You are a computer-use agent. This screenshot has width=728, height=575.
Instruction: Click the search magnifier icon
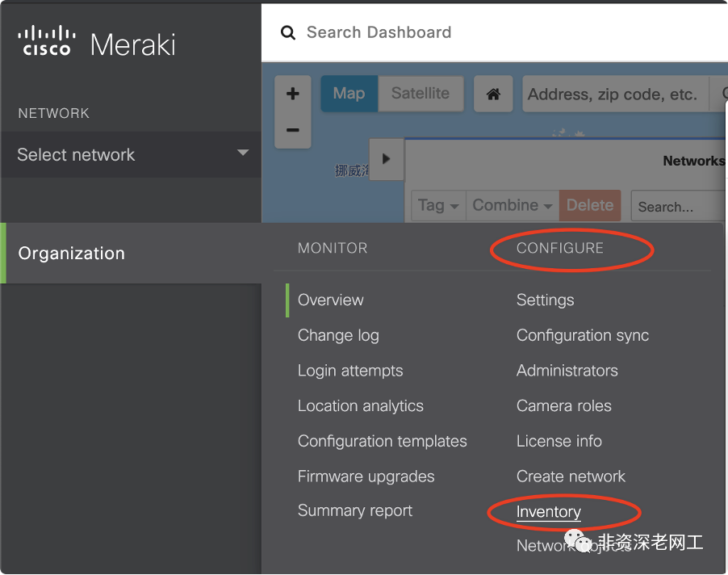pos(288,32)
